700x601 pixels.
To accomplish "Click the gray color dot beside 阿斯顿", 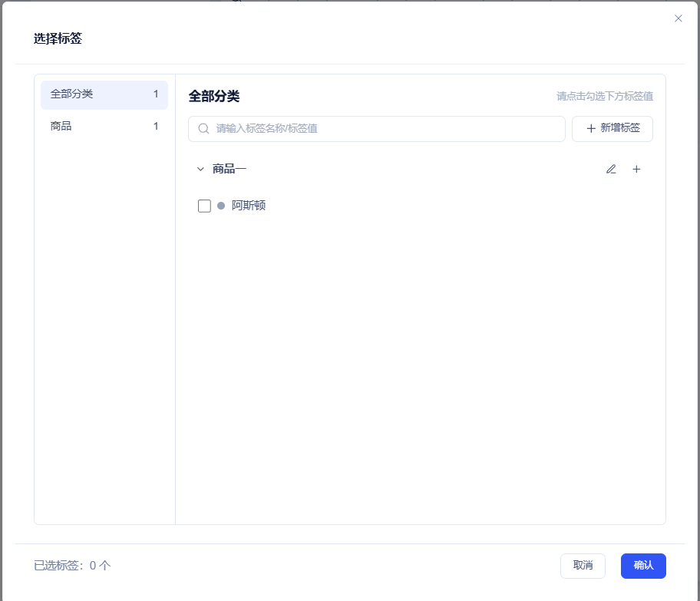I will point(221,206).
